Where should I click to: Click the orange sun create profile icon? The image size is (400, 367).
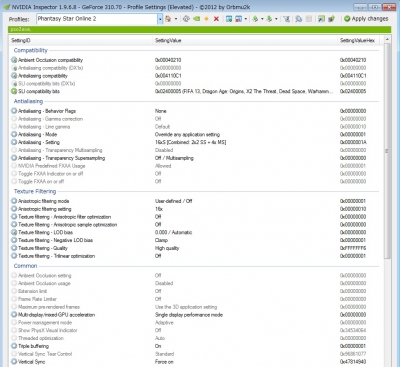[206, 19]
